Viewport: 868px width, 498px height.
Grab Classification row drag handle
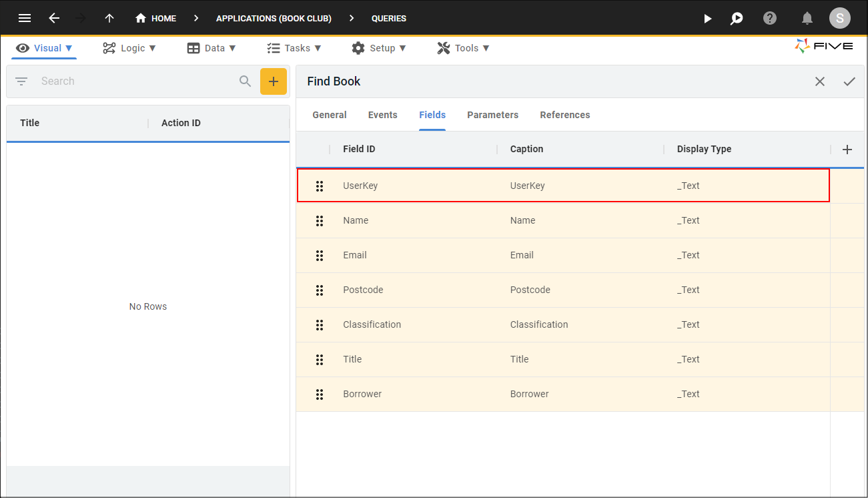[320, 324]
